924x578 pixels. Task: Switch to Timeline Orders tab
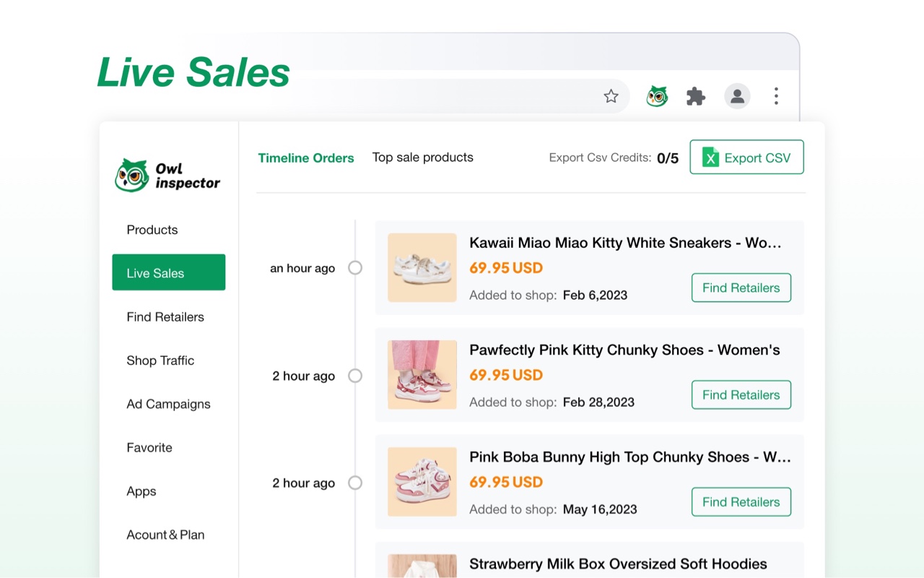pyautogui.click(x=306, y=158)
